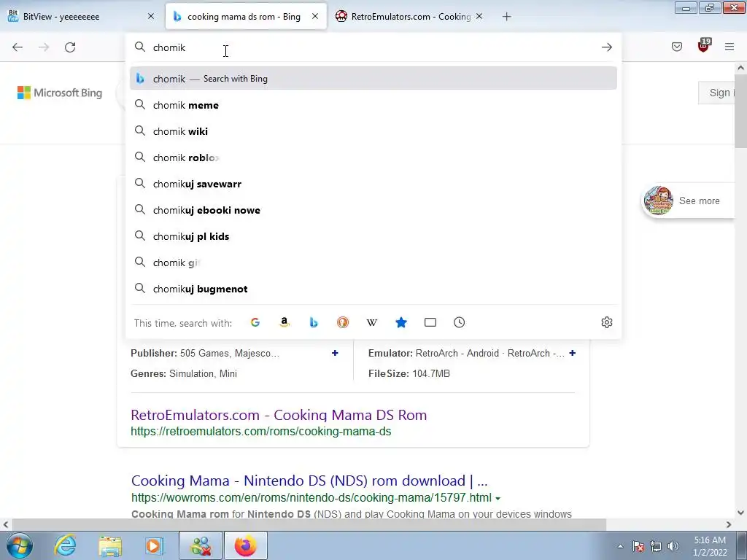Image resolution: width=747 pixels, height=560 pixels.
Task: Reload the current page
Action: [70, 47]
